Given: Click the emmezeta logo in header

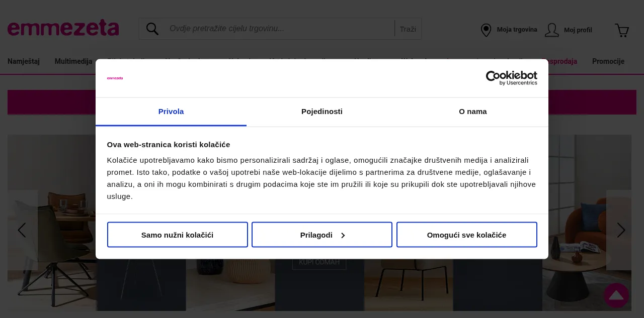Looking at the screenshot, I should point(63,28).
